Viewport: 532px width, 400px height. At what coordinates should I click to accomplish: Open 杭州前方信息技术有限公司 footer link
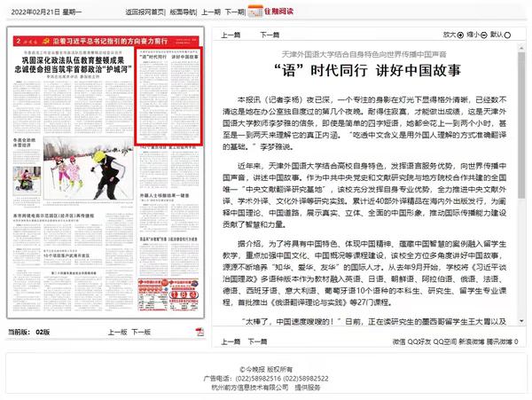[241, 387]
